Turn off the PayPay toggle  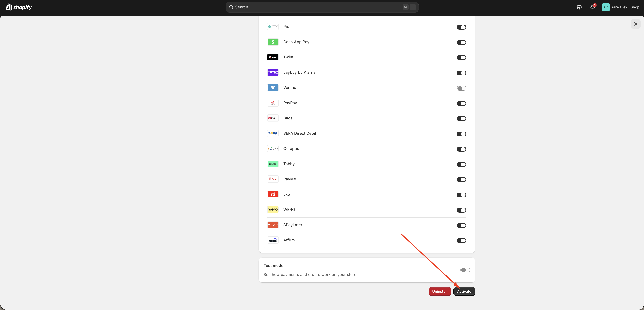(x=461, y=103)
